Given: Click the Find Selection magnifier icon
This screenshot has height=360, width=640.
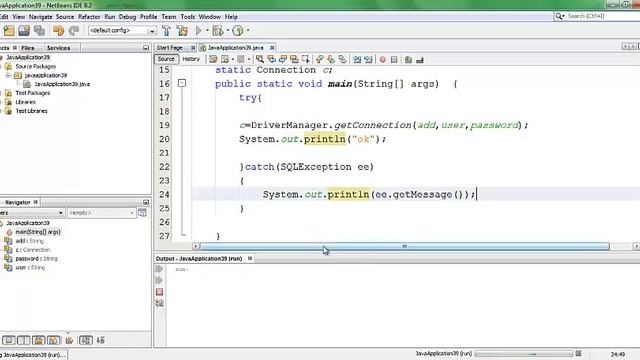Looking at the screenshot, I should click(x=260, y=60).
